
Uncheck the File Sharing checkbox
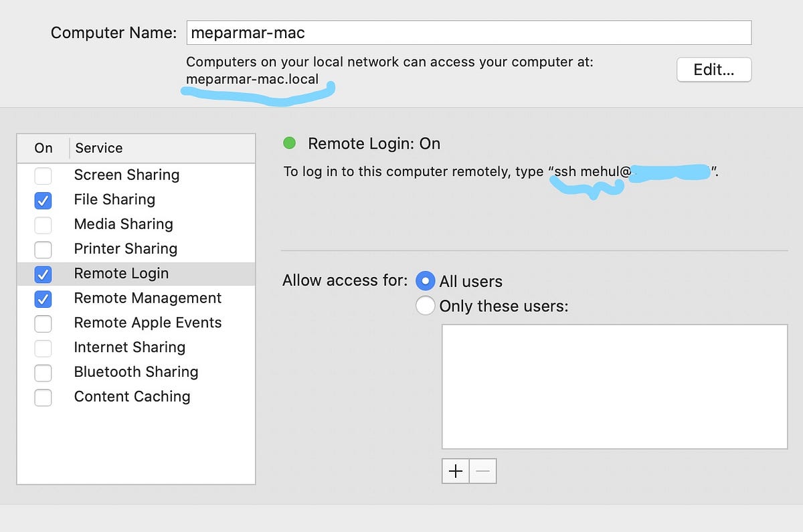coord(43,200)
